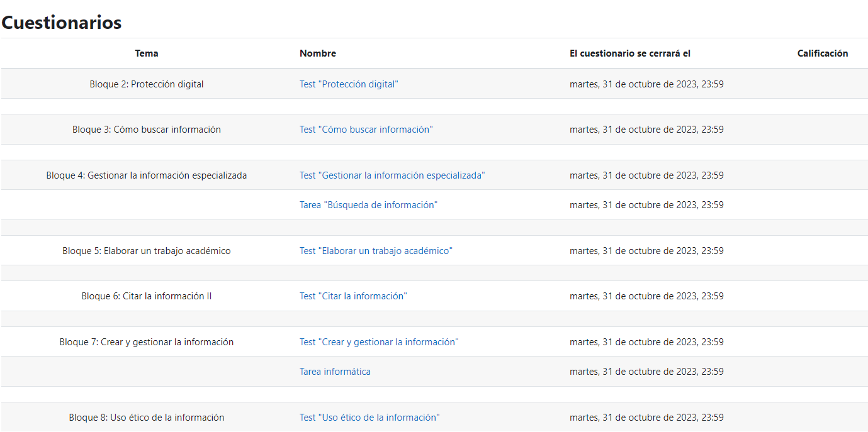Open Test "Elaborar un trabajo académico"

tap(376, 251)
